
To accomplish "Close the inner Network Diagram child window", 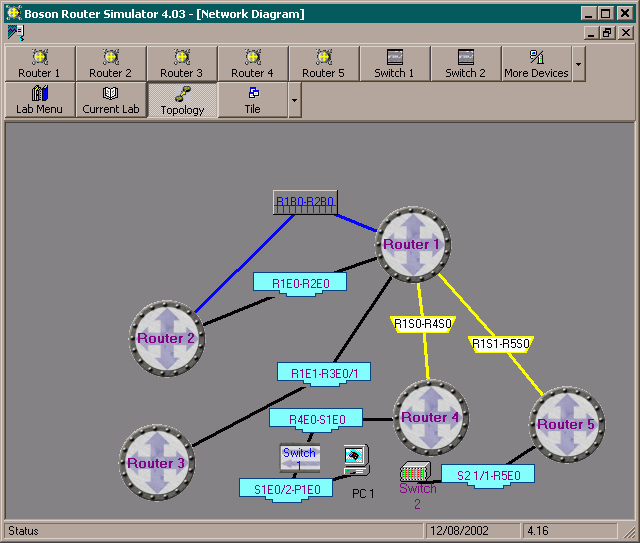I will (x=626, y=33).
